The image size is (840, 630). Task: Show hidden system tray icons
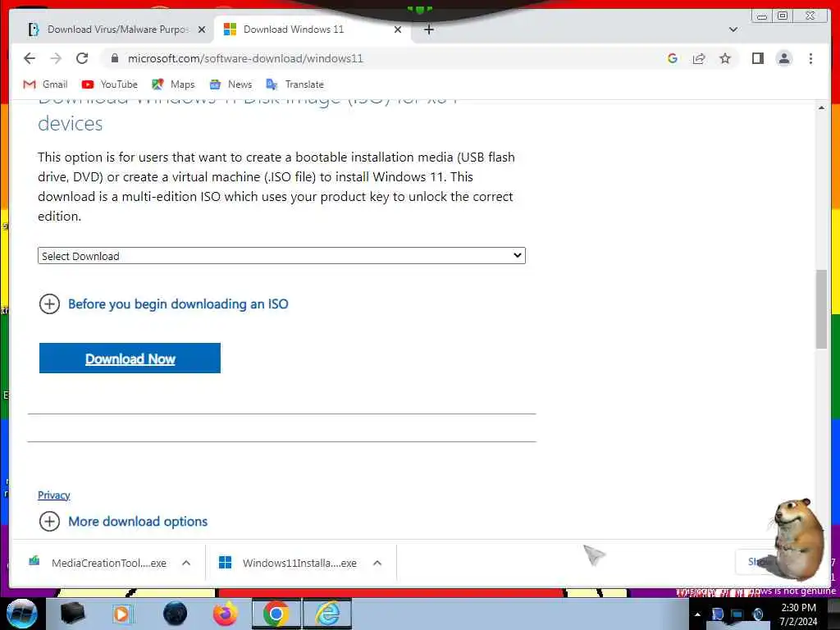click(x=697, y=614)
